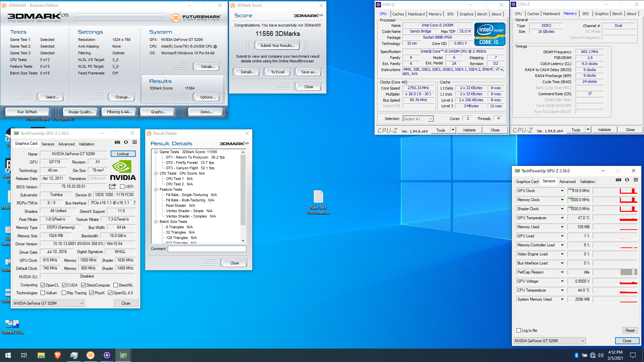The image size is (644, 362).
Task: Switch to Mainboard tab in left CPU-Z
Action: [x=416, y=14]
